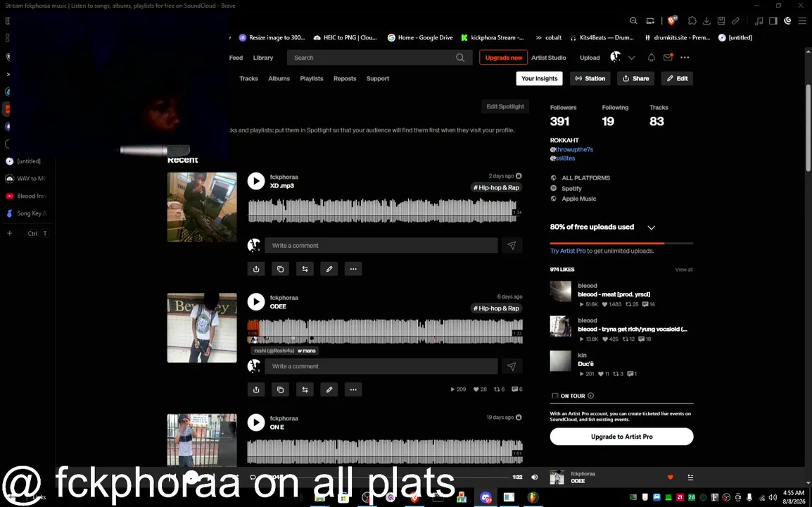This screenshot has height=507, width=812.
Task: Click View all likes link
Action: point(683,270)
